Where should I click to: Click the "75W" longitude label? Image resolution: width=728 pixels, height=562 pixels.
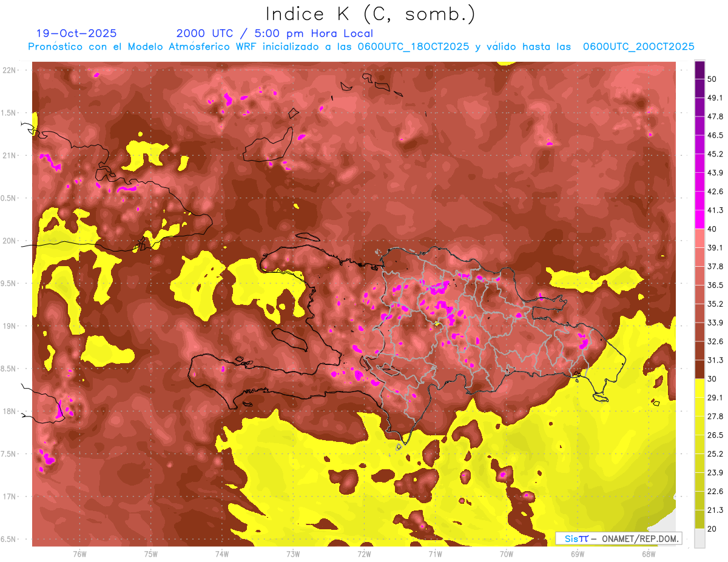coord(151,554)
